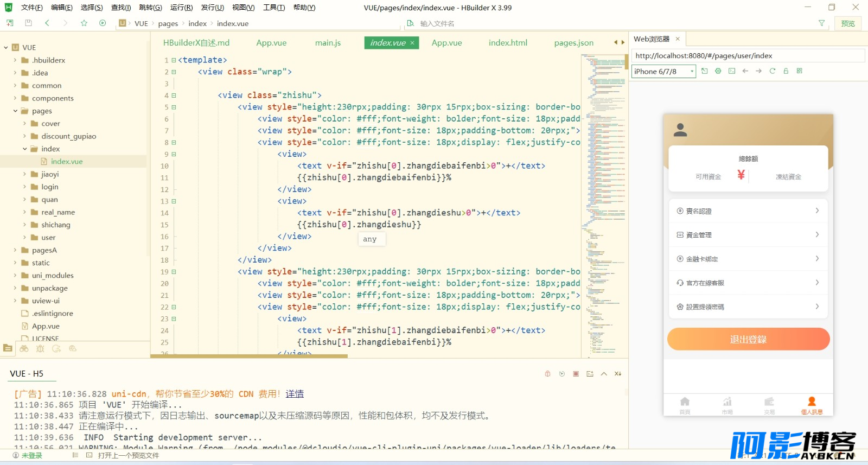This screenshot has height=465, width=868.
Task: Open the 视图(V) menu
Action: pos(243,8)
